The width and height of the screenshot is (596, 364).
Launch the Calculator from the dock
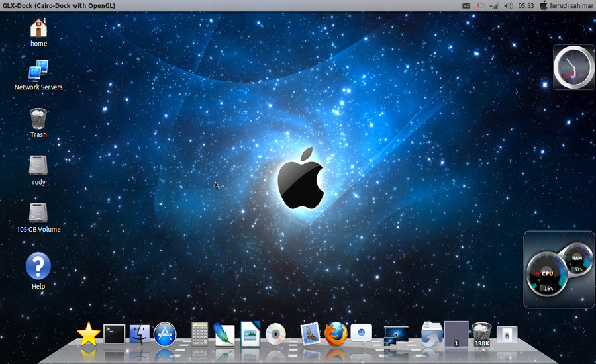(x=199, y=334)
